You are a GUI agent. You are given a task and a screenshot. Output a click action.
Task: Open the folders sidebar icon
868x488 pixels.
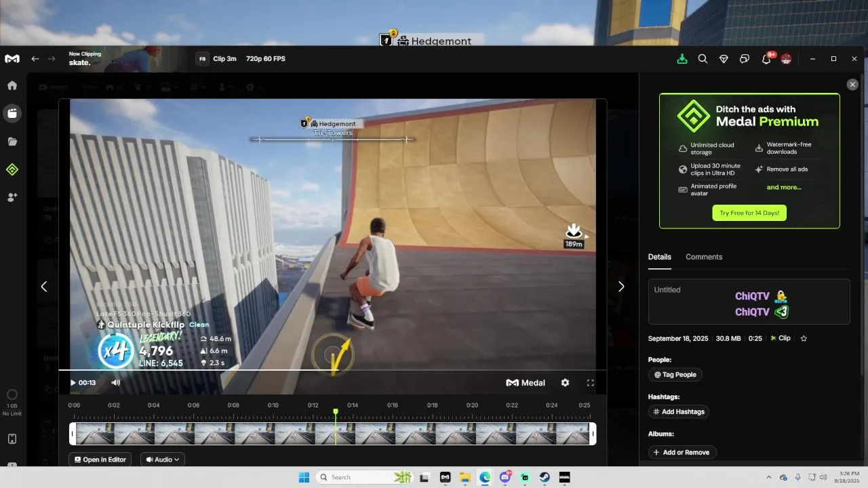tap(12, 142)
